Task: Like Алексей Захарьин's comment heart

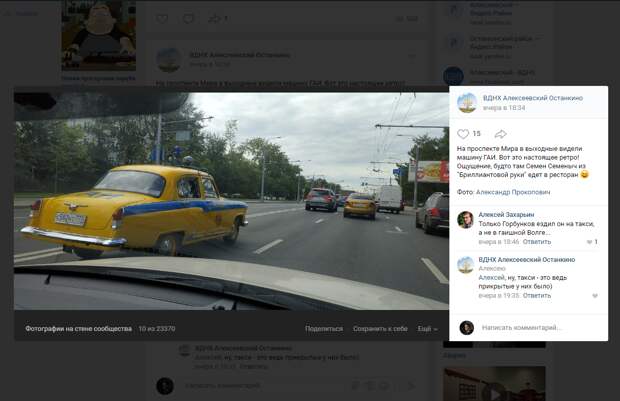Action: (590, 242)
